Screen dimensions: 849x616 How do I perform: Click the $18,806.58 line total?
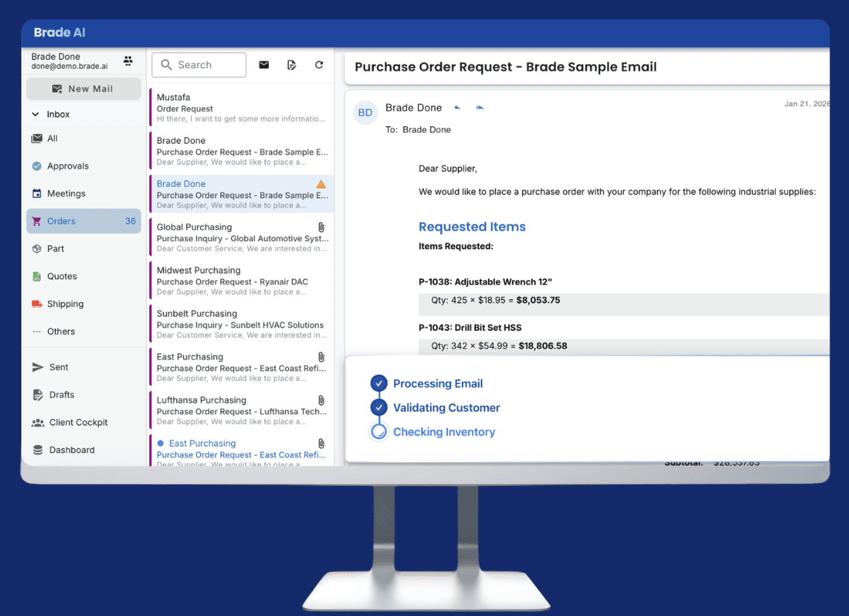(x=543, y=346)
